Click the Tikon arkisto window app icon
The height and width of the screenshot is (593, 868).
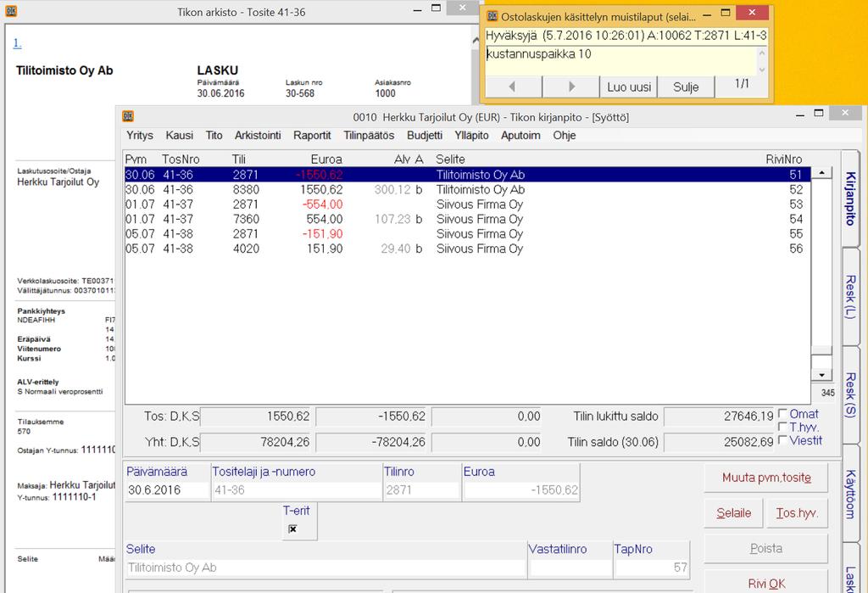point(11,10)
